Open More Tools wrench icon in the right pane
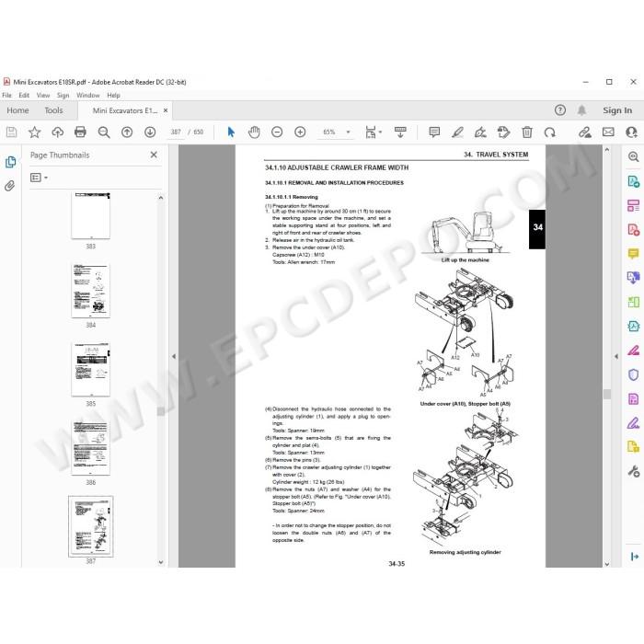 pyautogui.click(x=633, y=471)
